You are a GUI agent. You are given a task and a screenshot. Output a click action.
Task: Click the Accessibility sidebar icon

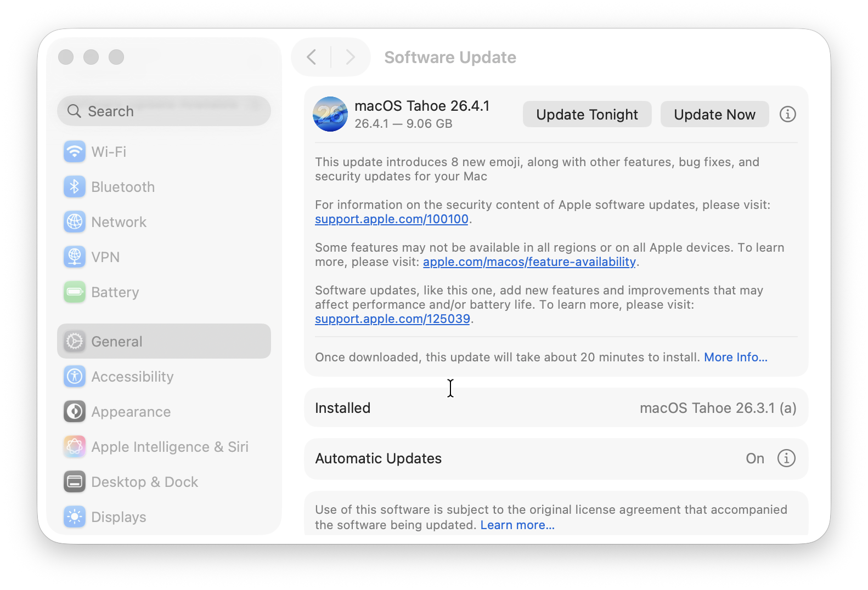(x=75, y=377)
